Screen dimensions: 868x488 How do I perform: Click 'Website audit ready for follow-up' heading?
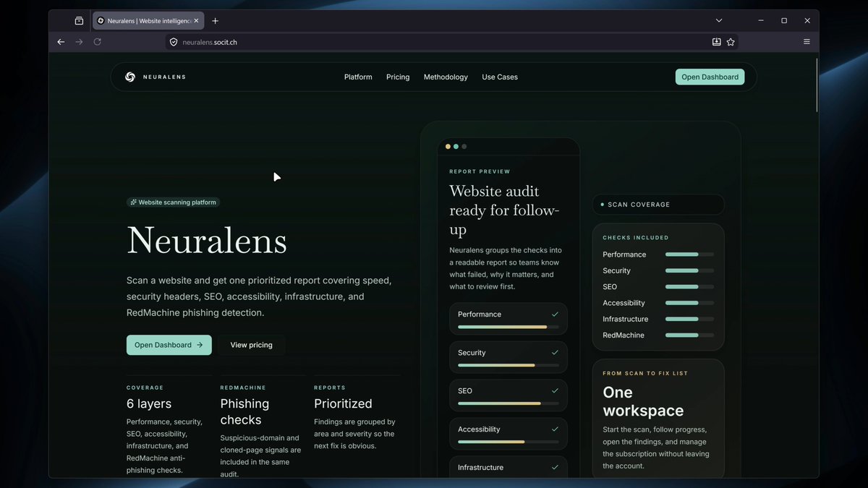[504, 210]
